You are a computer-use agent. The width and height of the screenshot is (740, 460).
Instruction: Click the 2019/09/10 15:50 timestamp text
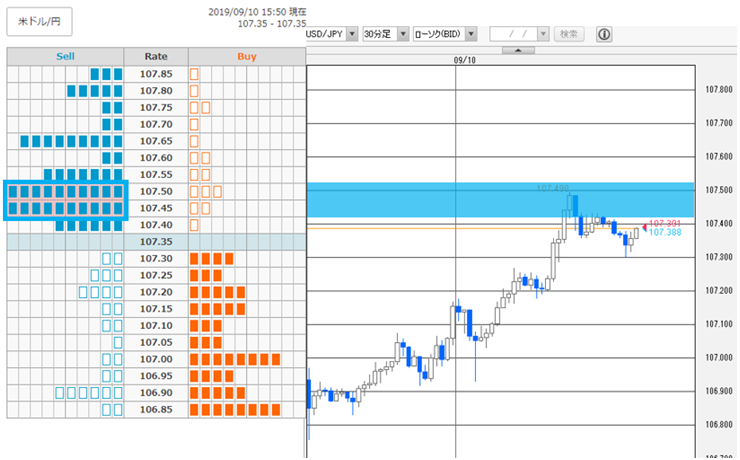247,12
